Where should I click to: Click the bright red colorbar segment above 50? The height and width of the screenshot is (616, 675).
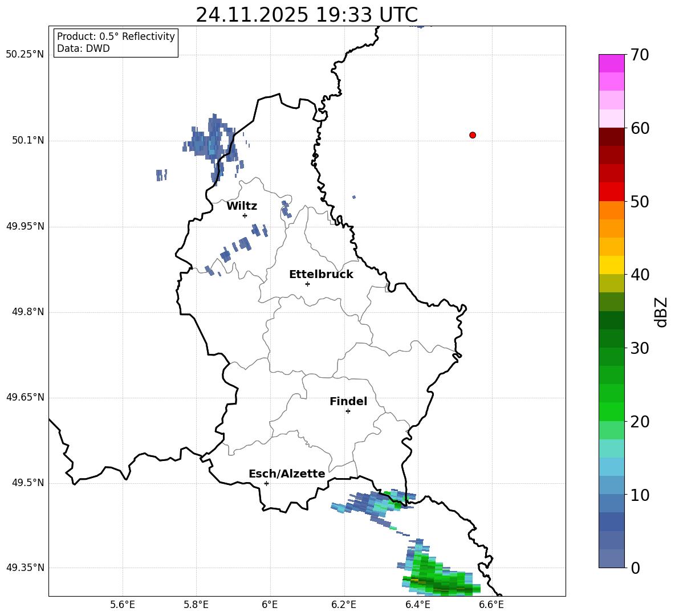pyautogui.click(x=611, y=192)
